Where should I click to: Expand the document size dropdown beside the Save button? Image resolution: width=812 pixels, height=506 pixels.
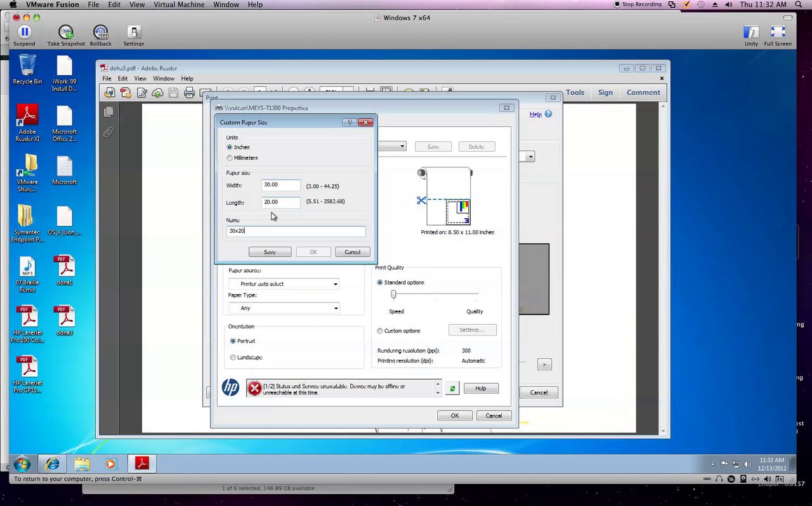point(402,146)
